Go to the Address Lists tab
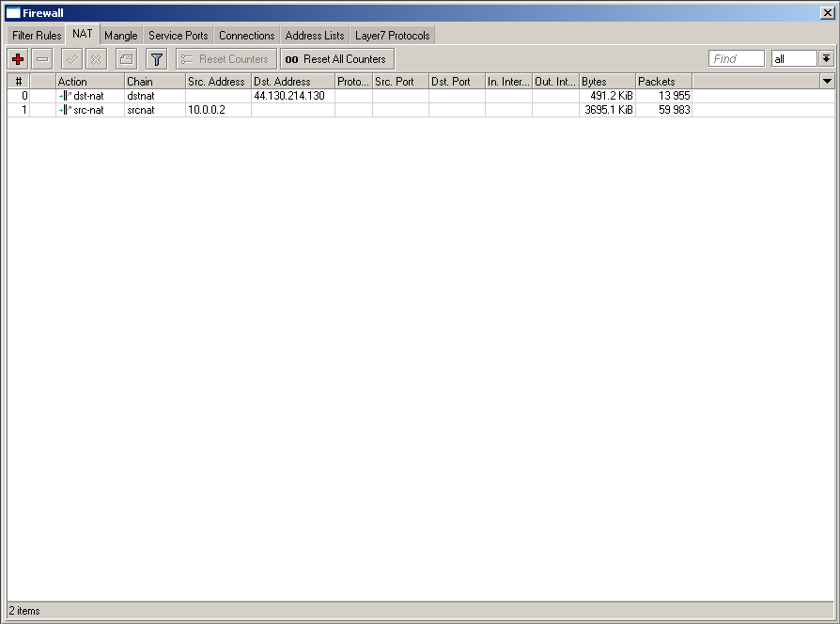The image size is (840, 624). click(315, 36)
